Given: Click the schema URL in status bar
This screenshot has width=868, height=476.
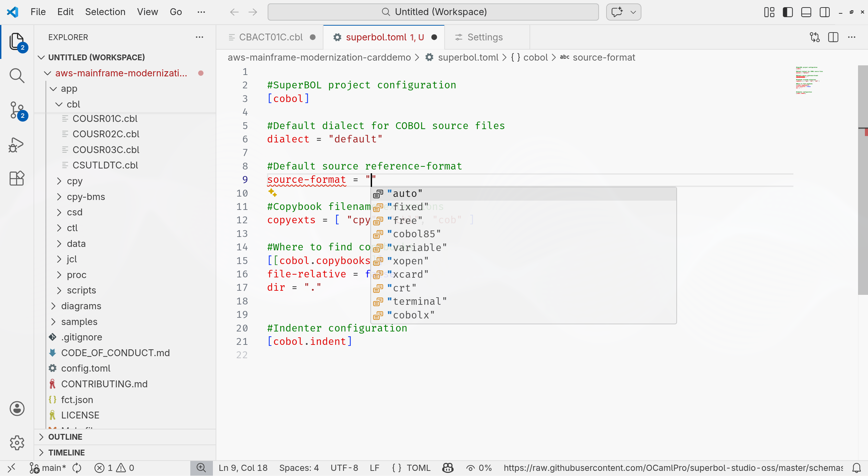Looking at the screenshot, I should [x=674, y=468].
